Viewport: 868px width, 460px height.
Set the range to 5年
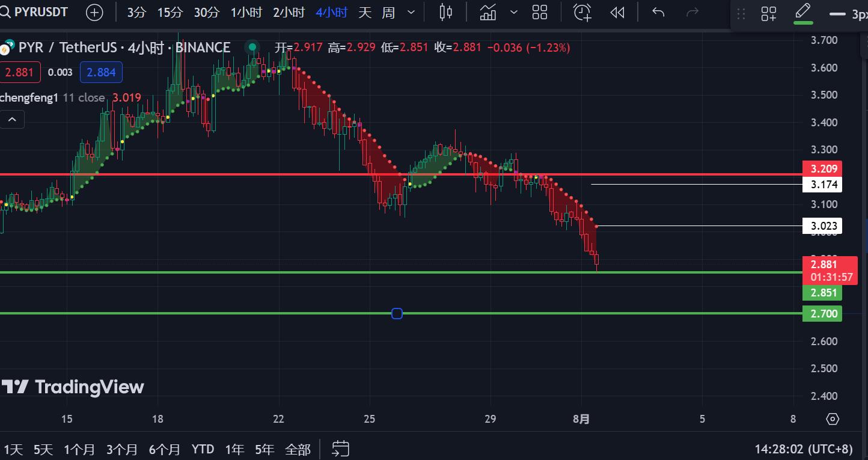(x=264, y=449)
